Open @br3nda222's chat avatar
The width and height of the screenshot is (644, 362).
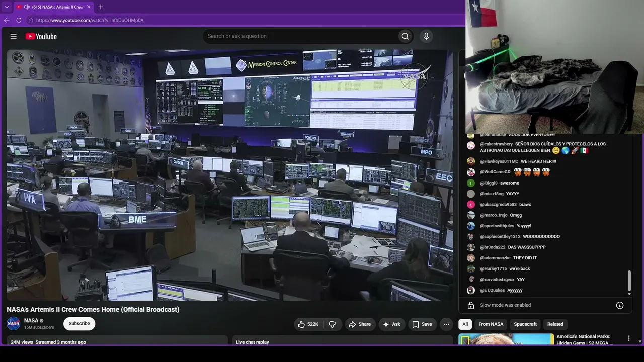[x=471, y=247]
